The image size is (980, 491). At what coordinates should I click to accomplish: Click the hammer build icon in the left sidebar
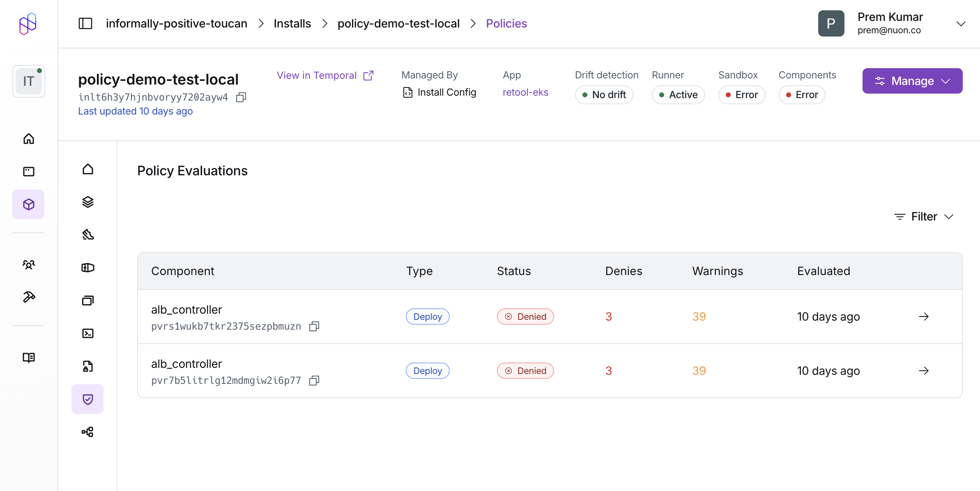pos(28,297)
